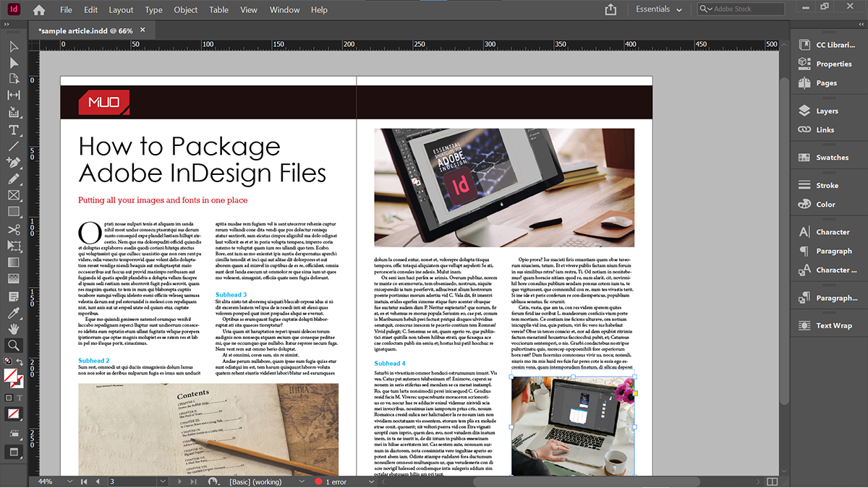
Task: Open the zoom percentage dropdown
Action: tap(69, 480)
